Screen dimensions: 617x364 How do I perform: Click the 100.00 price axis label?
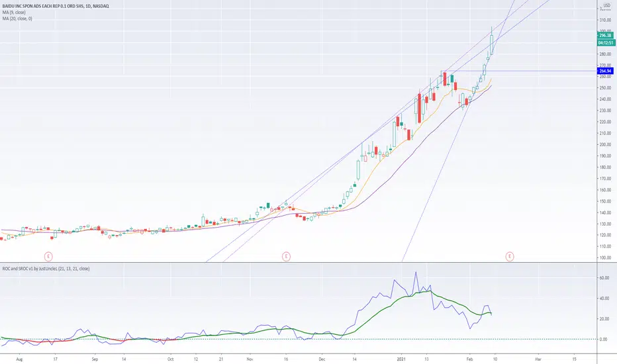click(605, 257)
